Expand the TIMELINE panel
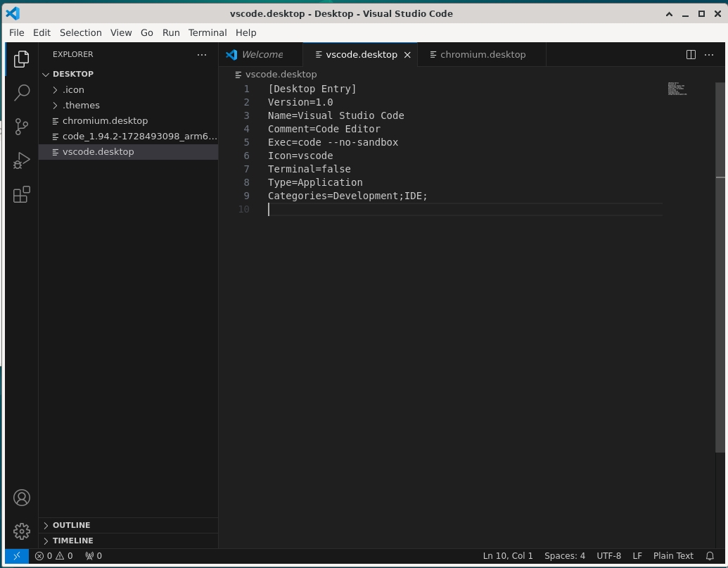This screenshot has height=568, width=728. pos(128,541)
